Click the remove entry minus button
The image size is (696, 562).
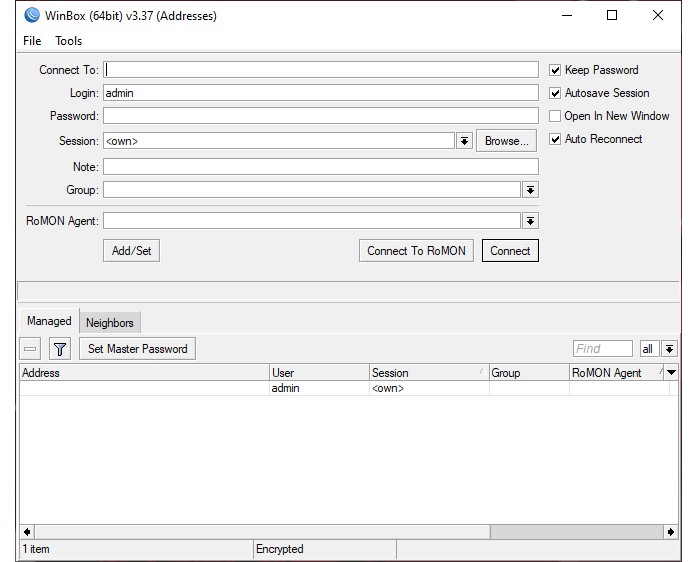(x=30, y=349)
